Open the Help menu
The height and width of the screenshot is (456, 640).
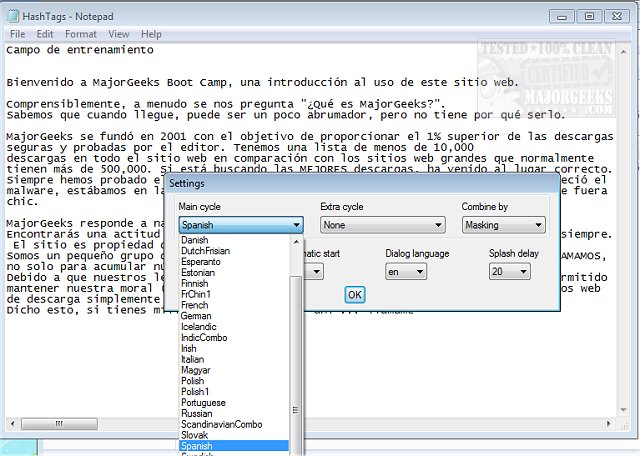point(151,34)
